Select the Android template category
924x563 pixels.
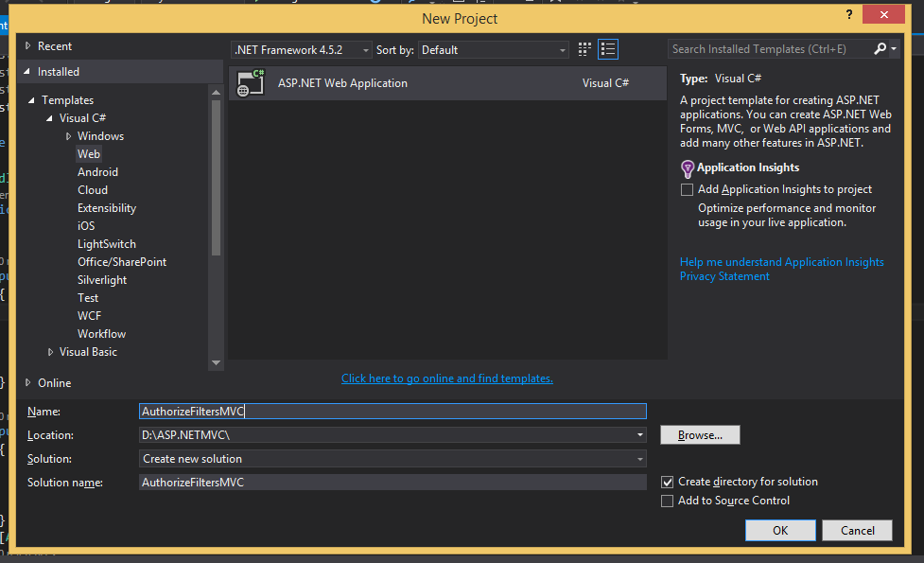pyautogui.click(x=97, y=172)
